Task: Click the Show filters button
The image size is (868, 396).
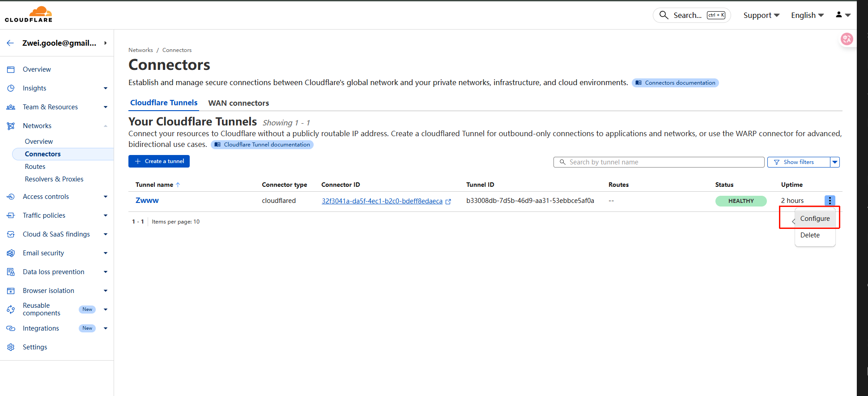Action: 799,162
